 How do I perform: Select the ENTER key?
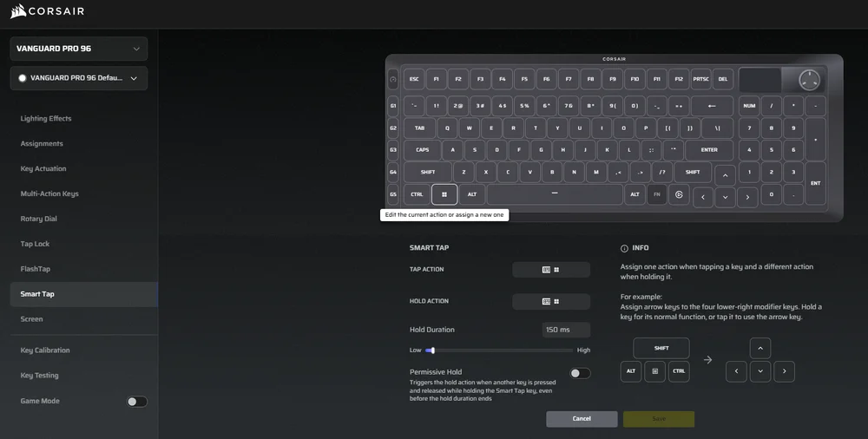click(709, 150)
